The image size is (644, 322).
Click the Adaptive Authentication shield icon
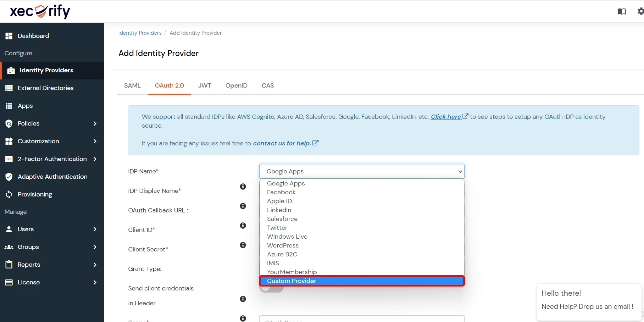coord(9,177)
